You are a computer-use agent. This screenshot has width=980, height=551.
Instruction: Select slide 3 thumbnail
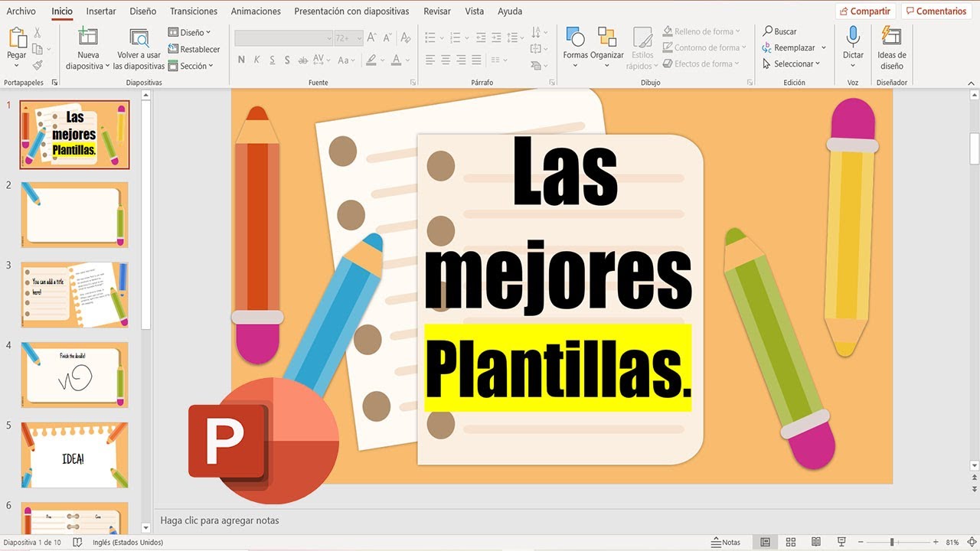click(x=75, y=295)
